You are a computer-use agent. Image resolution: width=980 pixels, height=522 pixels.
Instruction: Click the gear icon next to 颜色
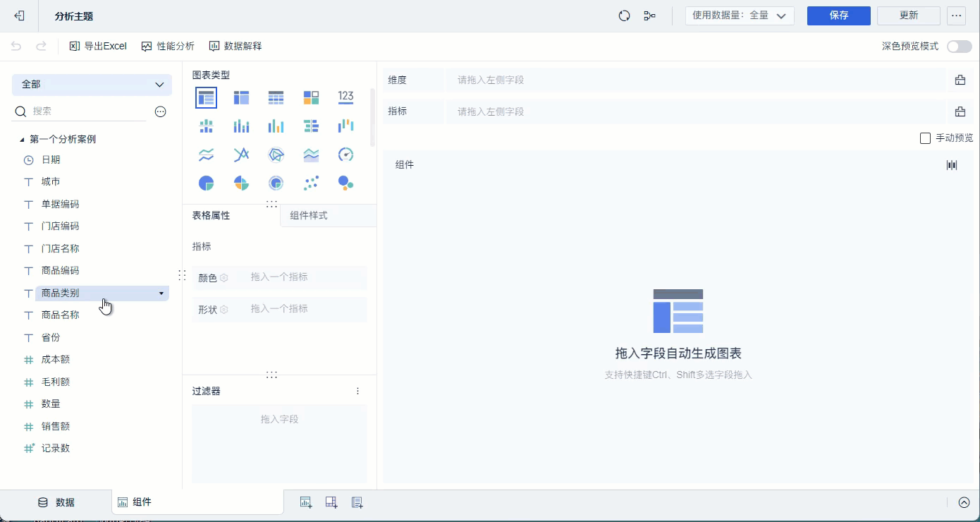coord(224,278)
